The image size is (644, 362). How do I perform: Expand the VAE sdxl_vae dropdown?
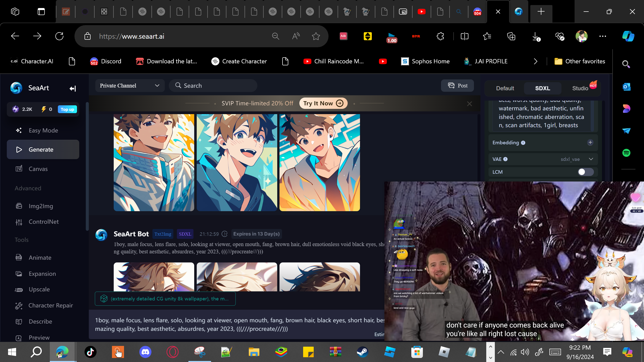pyautogui.click(x=577, y=159)
